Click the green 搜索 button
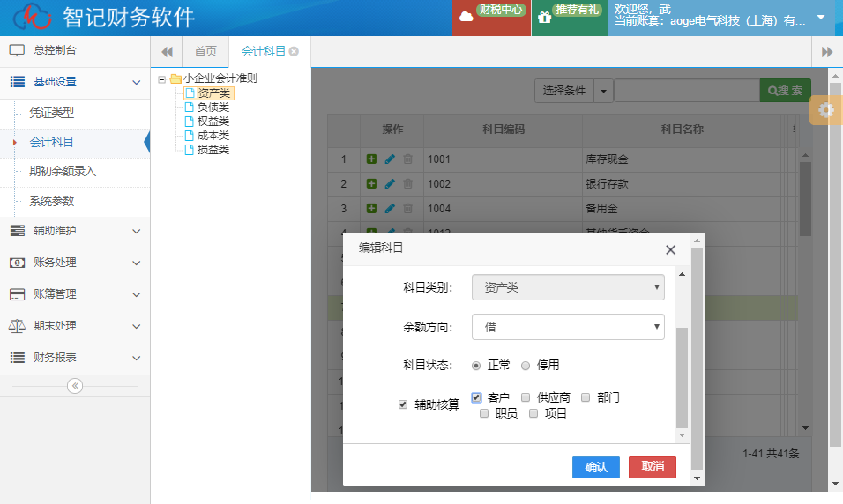Image resolution: width=843 pixels, height=504 pixels. pos(786,91)
